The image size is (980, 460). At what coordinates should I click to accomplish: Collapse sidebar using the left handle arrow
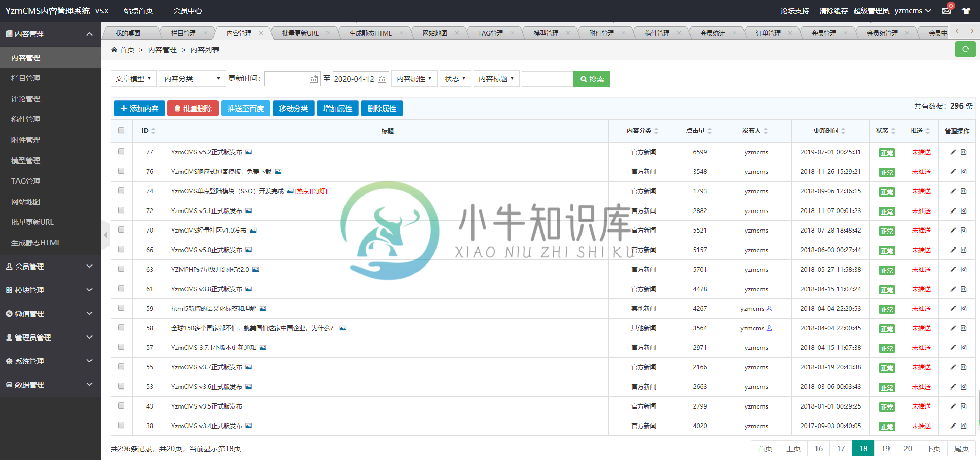(x=105, y=235)
